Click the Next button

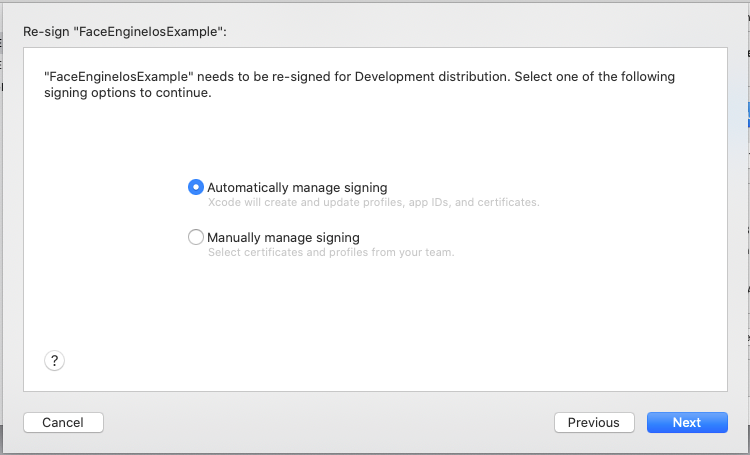[686, 422]
